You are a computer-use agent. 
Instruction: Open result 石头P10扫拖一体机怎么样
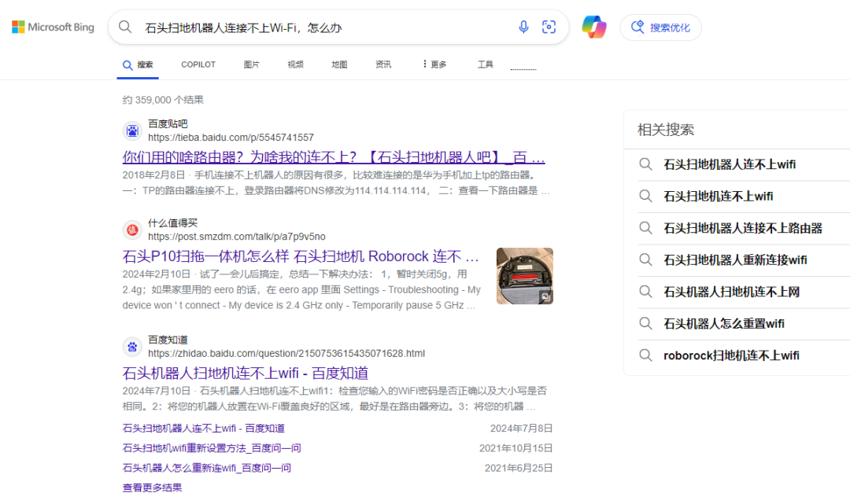(x=301, y=256)
